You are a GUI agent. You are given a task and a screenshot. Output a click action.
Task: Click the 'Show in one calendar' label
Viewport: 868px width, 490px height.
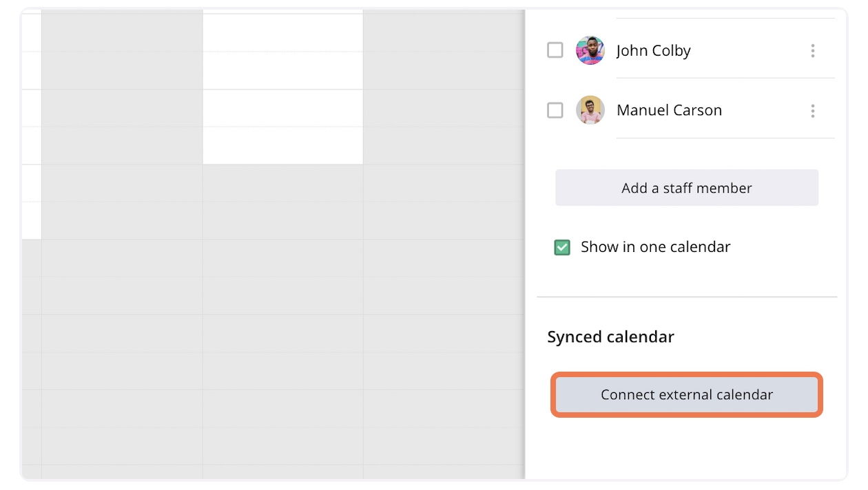pos(655,248)
